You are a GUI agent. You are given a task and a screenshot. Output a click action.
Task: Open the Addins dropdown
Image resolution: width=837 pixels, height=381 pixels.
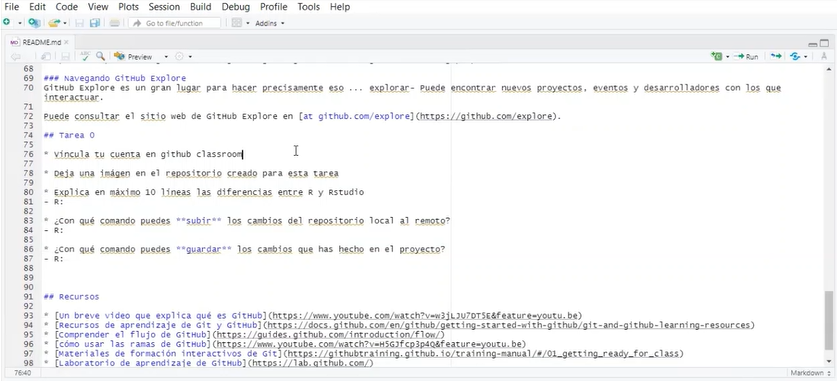coord(270,23)
